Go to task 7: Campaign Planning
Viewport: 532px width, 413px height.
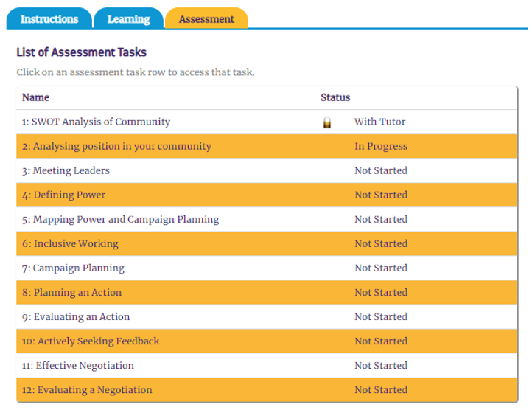(73, 268)
